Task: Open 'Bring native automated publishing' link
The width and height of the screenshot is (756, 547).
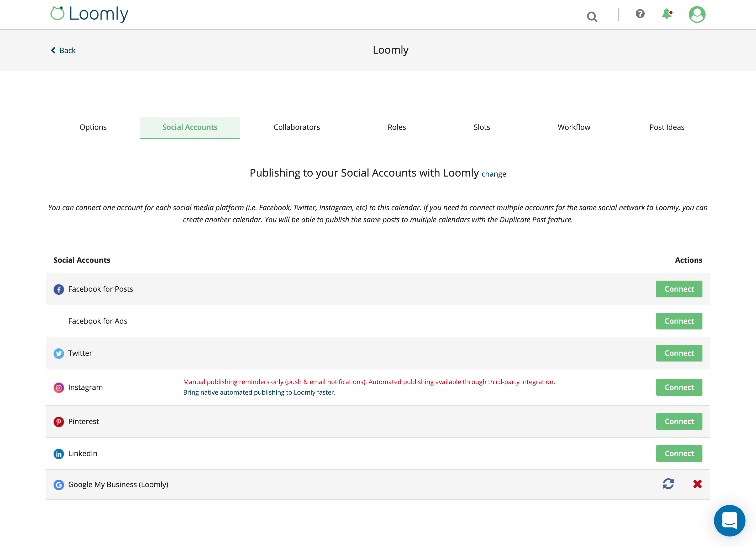Action: (x=258, y=392)
